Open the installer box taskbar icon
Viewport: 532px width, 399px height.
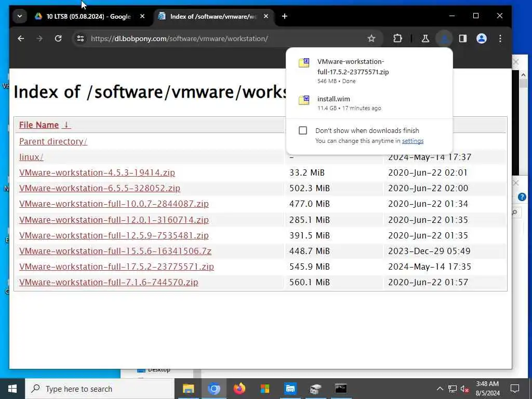click(x=315, y=389)
